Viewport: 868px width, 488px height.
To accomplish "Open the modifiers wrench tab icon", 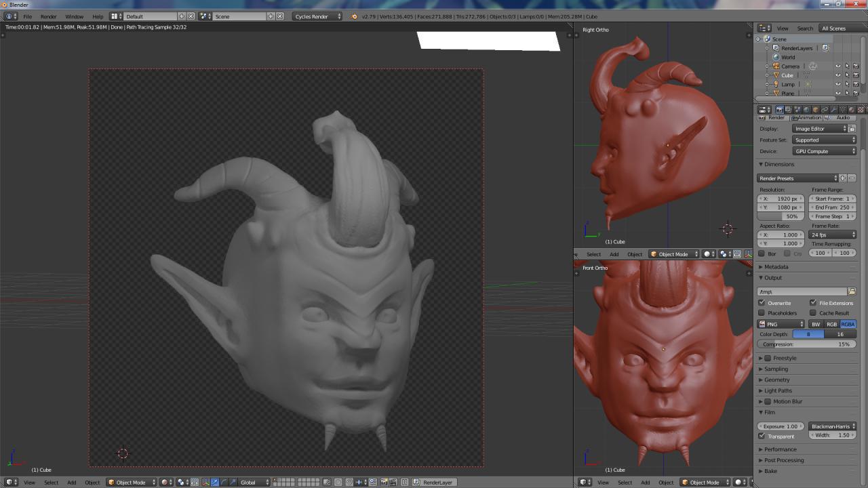I will [833, 109].
